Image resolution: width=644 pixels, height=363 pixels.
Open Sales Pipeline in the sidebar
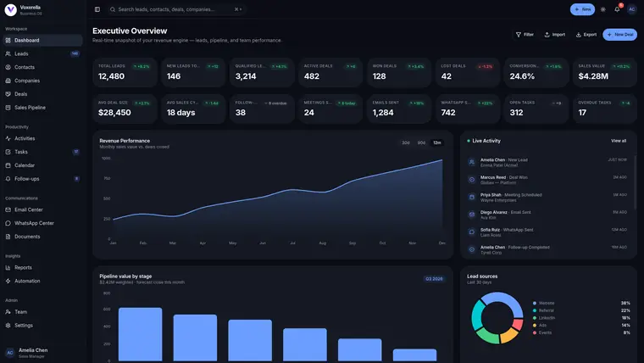(42, 108)
